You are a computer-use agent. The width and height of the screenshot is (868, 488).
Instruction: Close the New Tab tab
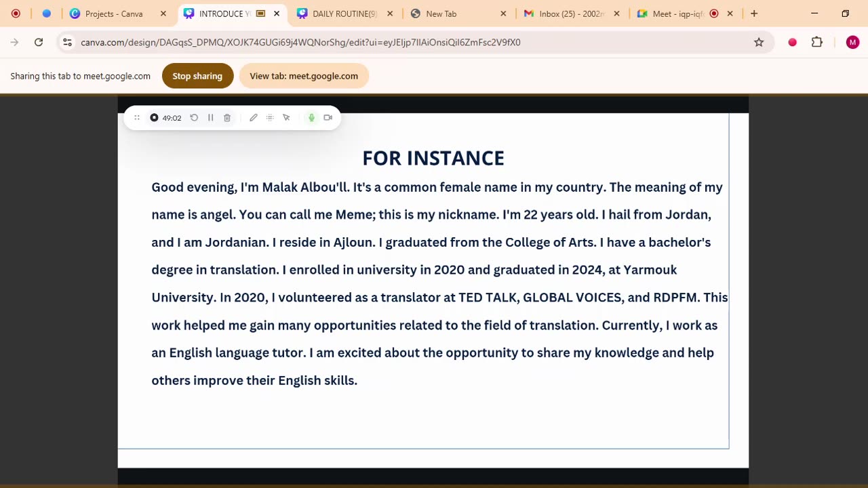coord(503,14)
